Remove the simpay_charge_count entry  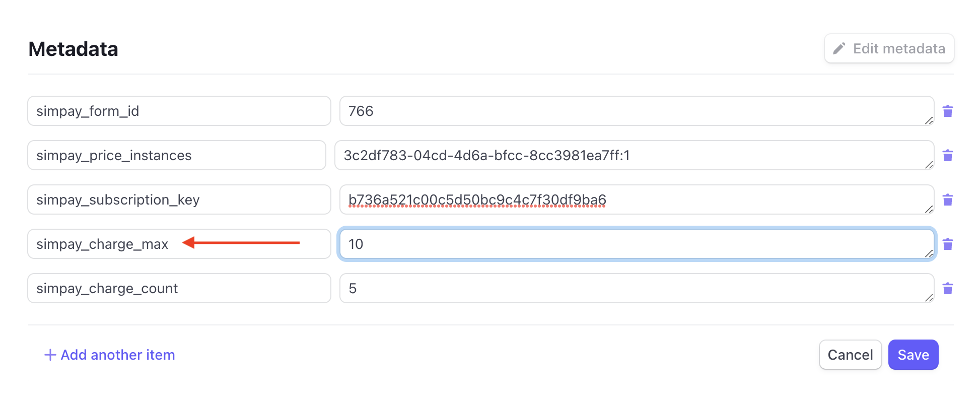948,288
